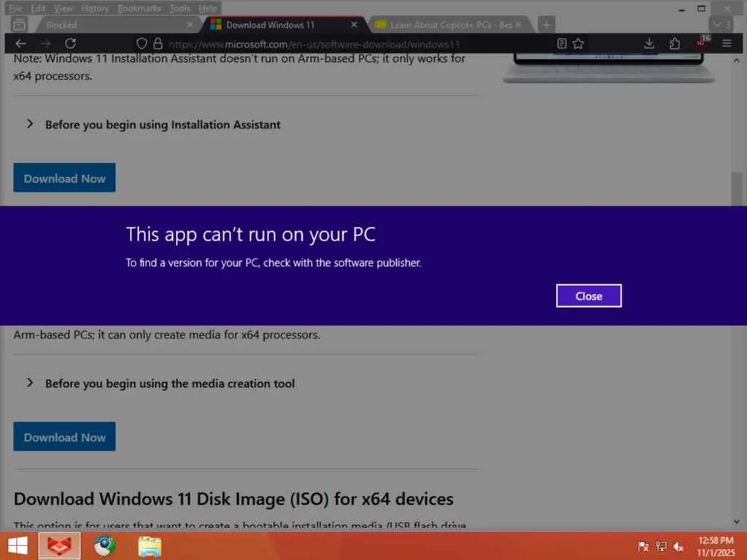Screen dimensions: 747x560
Task: Click the "Download Windows 11 Disk Image (ISO)" heading
Action: 233,499
